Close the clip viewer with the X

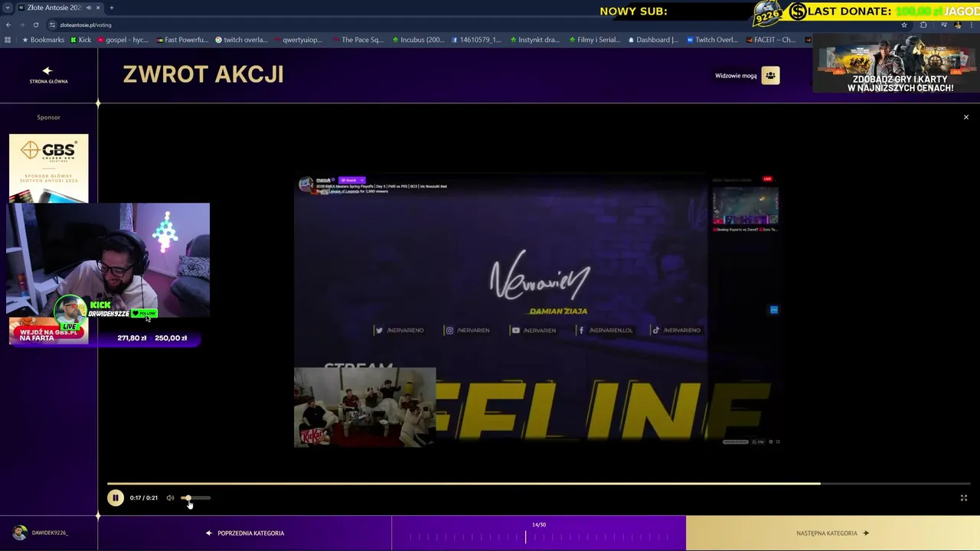pos(966,117)
